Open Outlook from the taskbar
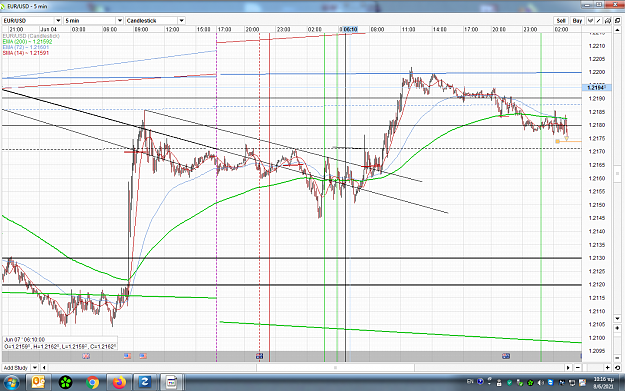Viewport: 625px width, 391px height. pos(38,383)
